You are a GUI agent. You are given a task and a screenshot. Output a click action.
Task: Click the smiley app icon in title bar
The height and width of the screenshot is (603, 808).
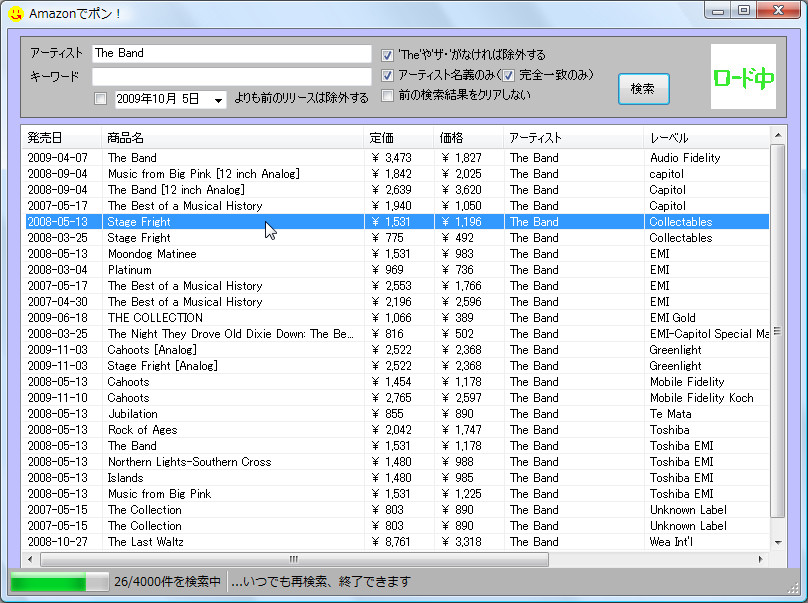pyautogui.click(x=16, y=13)
